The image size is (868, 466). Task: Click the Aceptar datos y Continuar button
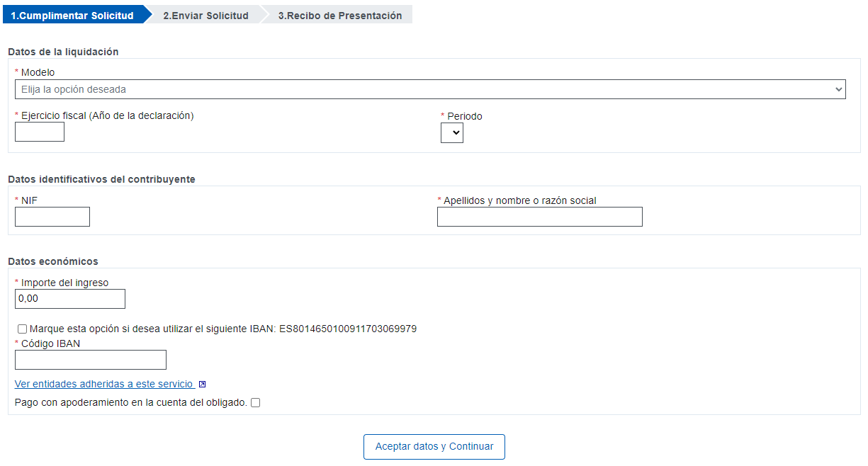434,447
